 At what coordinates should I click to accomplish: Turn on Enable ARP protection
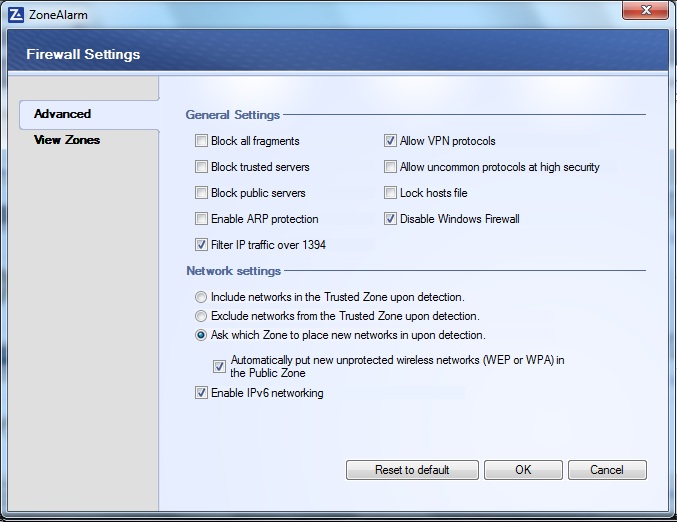pos(201,218)
